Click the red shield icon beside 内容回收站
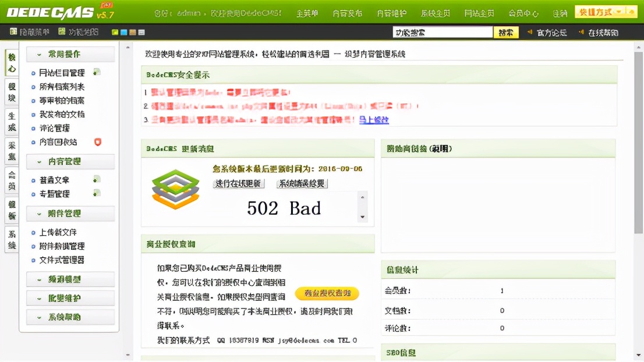644x362 pixels. [x=98, y=142]
